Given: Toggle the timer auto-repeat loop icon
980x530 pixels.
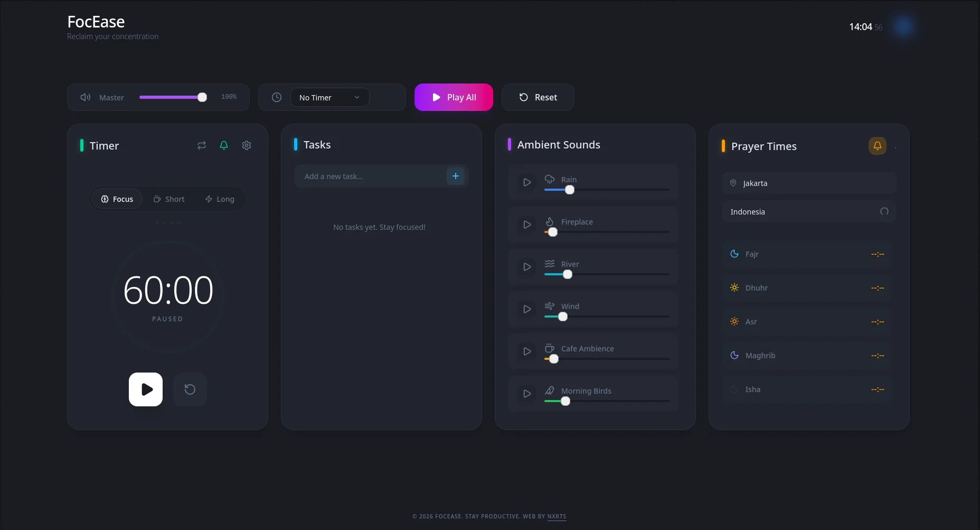Looking at the screenshot, I should click(x=202, y=145).
